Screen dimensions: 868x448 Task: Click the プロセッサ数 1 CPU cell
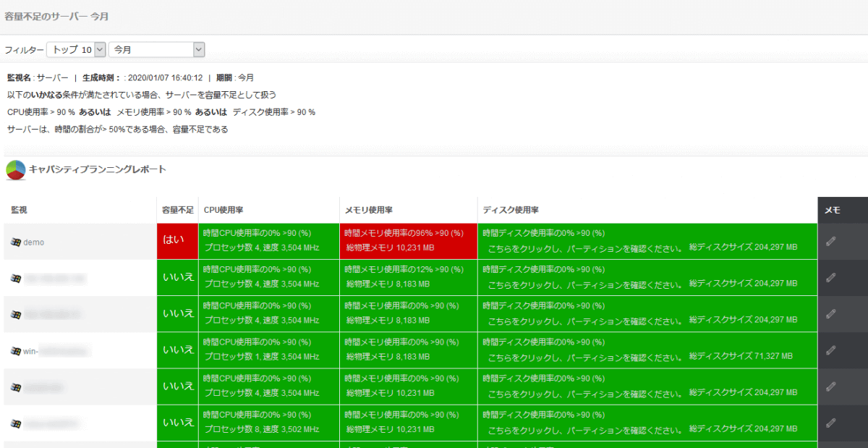(269, 350)
